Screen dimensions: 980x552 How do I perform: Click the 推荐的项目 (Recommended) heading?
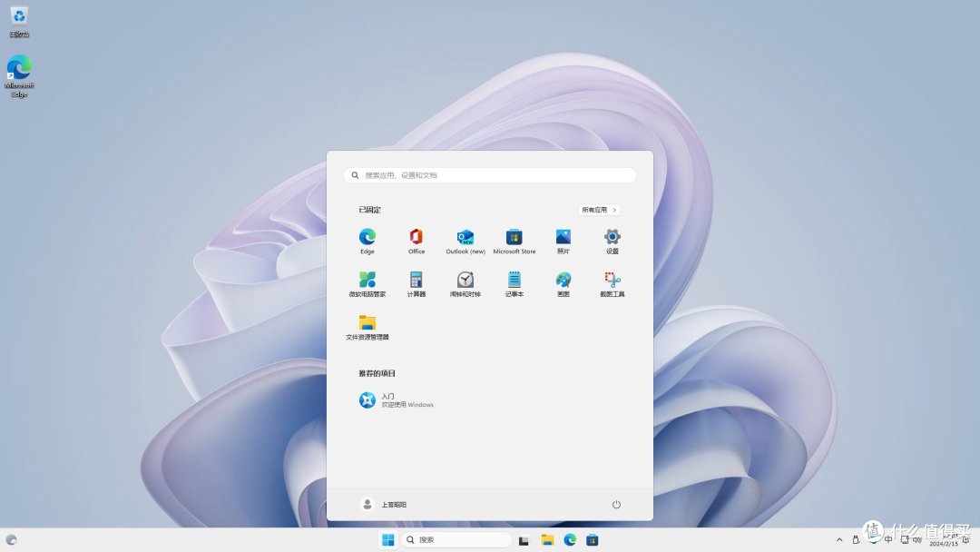377,373
